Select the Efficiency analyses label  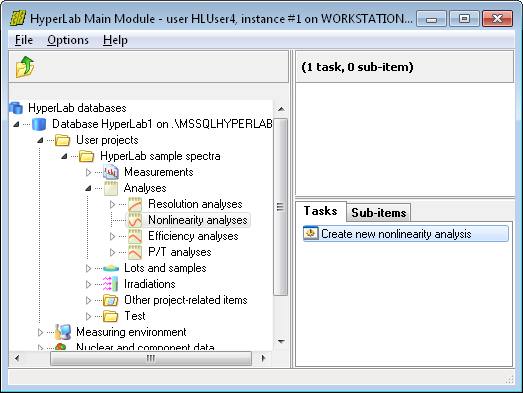193,236
